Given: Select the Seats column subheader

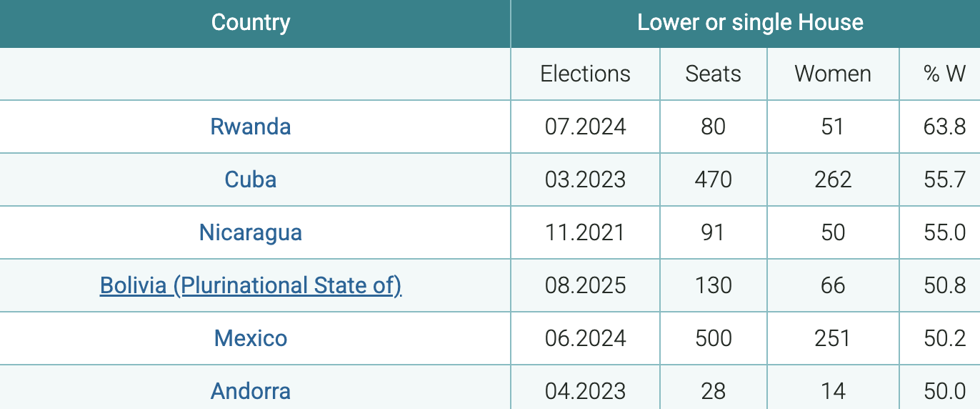Looking at the screenshot, I should pyautogui.click(x=713, y=74).
